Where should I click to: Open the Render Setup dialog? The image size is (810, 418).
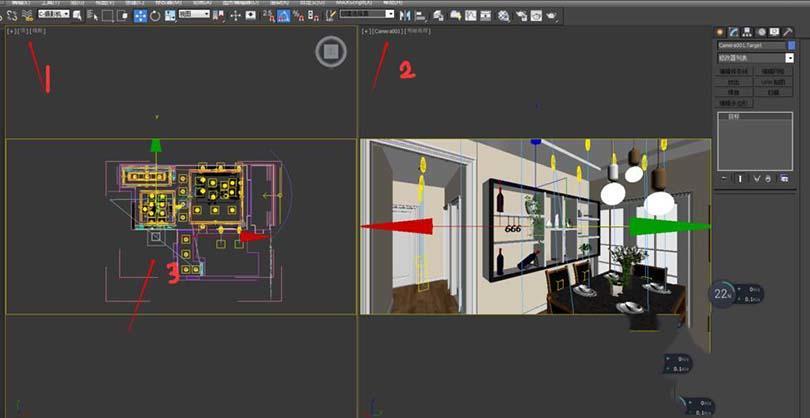coord(522,16)
